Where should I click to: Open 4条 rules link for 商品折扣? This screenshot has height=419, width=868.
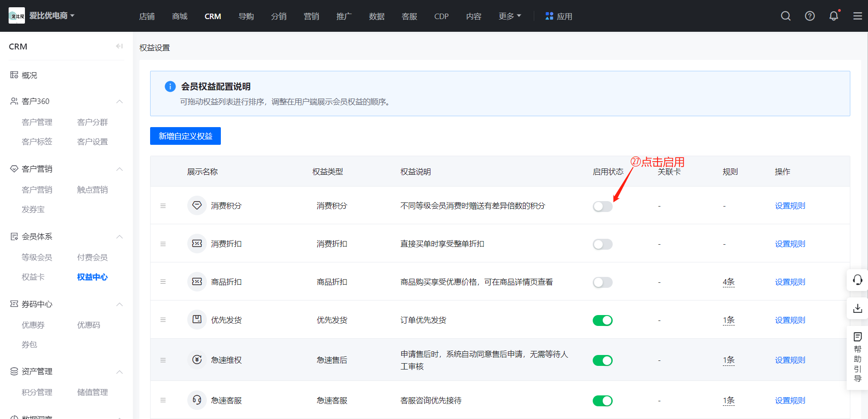point(728,282)
